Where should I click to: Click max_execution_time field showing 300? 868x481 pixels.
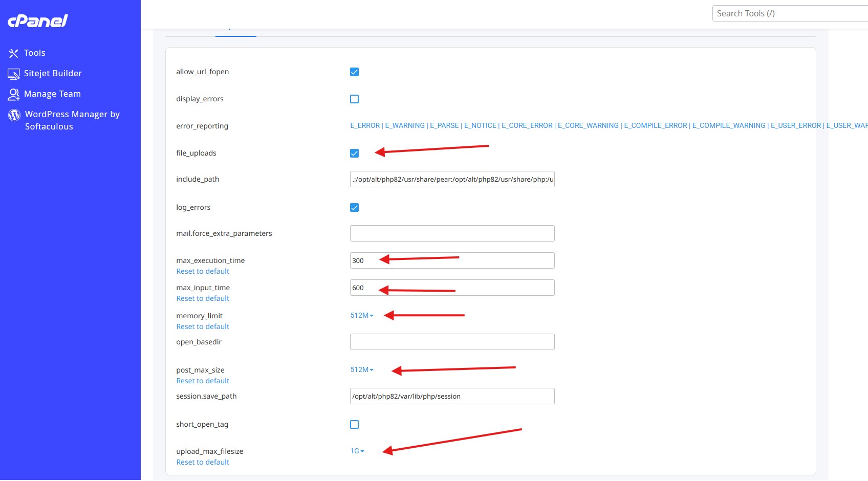coord(452,261)
